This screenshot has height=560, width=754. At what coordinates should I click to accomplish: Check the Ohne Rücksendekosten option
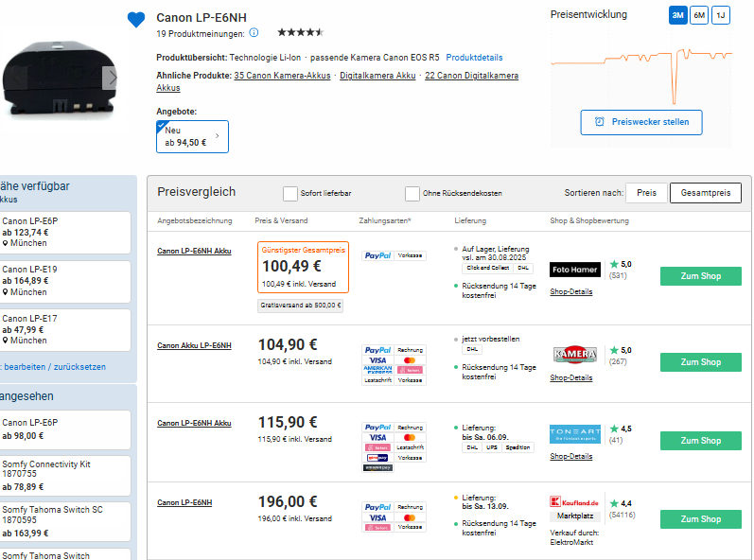click(x=412, y=193)
